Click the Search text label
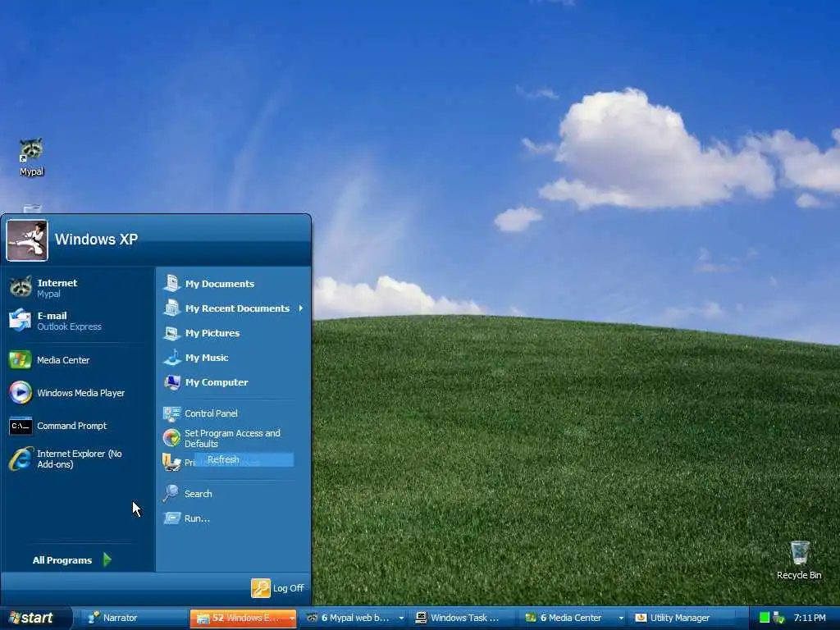 click(199, 494)
